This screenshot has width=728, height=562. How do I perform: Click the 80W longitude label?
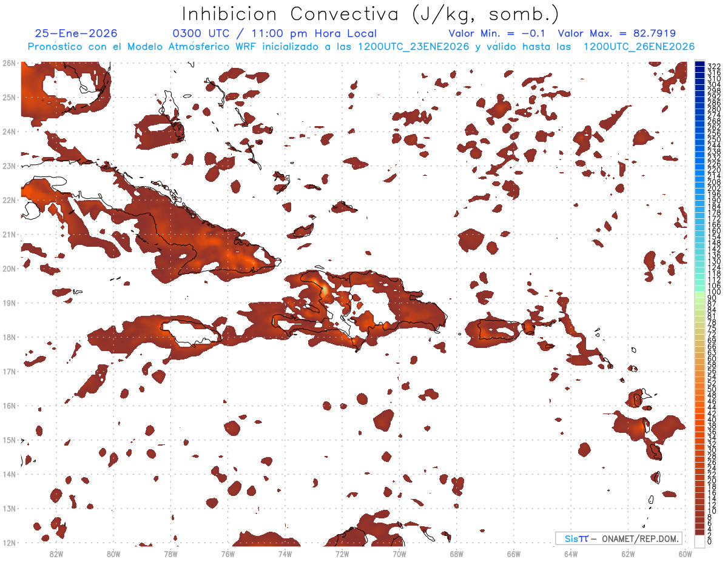click(x=113, y=554)
